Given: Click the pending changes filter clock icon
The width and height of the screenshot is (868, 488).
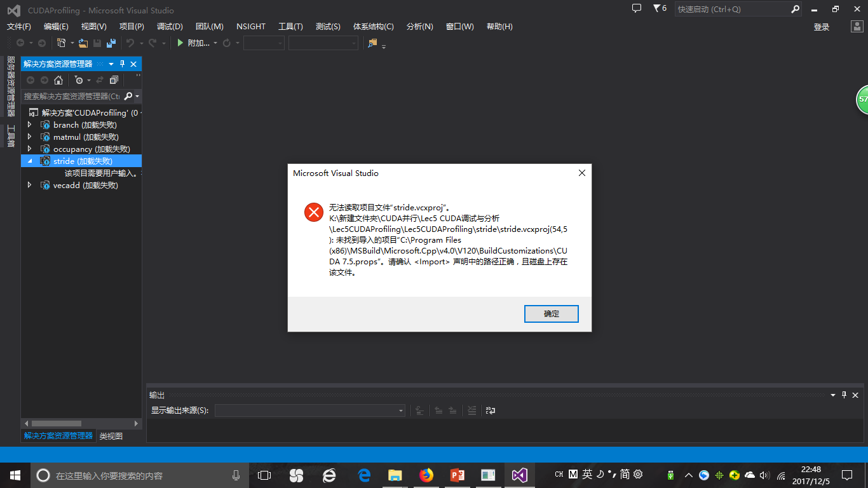Looking at the screenshot, I should 78,80.
